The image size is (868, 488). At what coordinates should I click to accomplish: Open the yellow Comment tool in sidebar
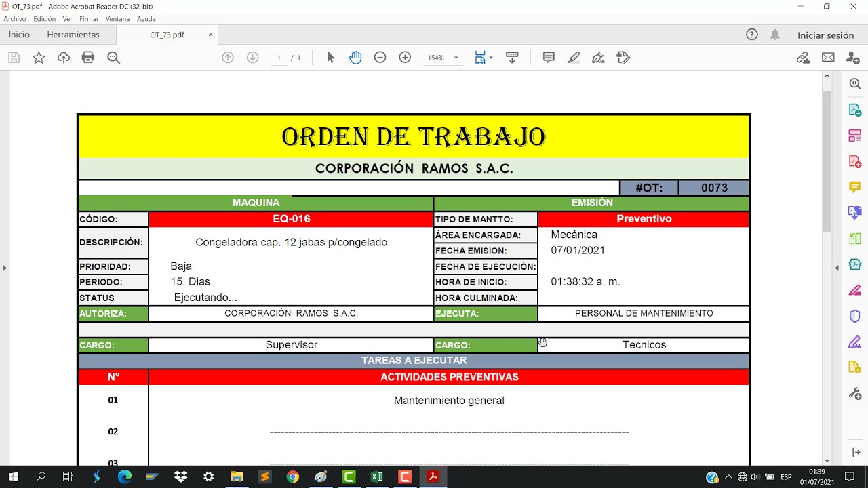[854, 187]
